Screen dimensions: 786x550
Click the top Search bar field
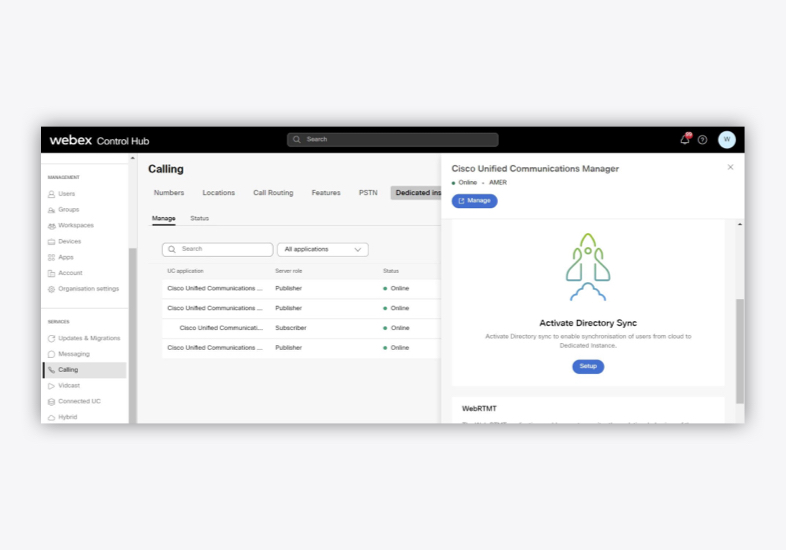point(392,140)
